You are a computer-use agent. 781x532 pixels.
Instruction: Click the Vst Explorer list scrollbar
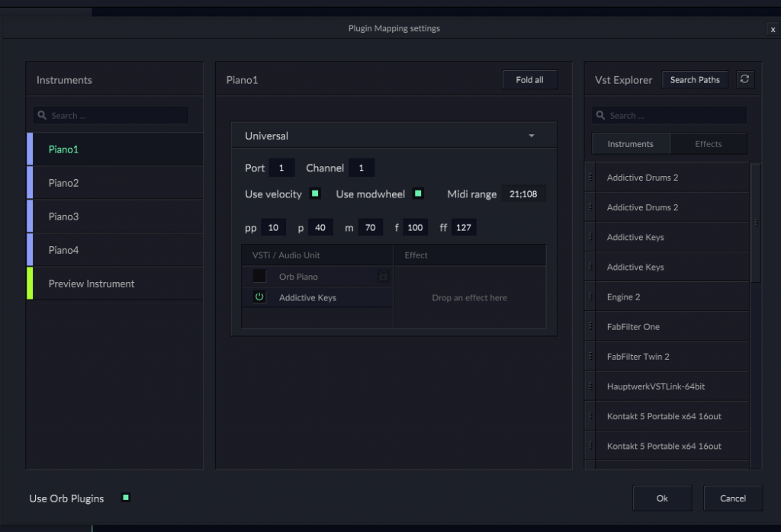click(x=755, y=223)
